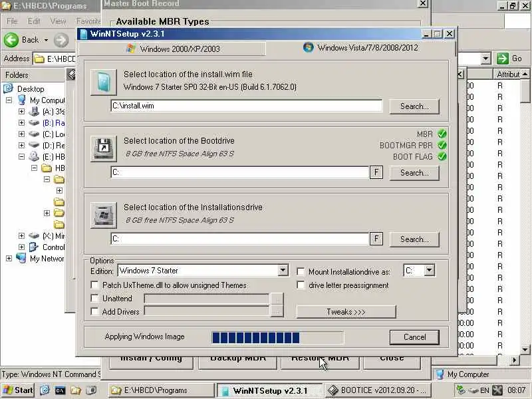The width and height of the screenshot is (532, 399).
Task: Click the Applying Windows Image progress bar
Action: 277,338
